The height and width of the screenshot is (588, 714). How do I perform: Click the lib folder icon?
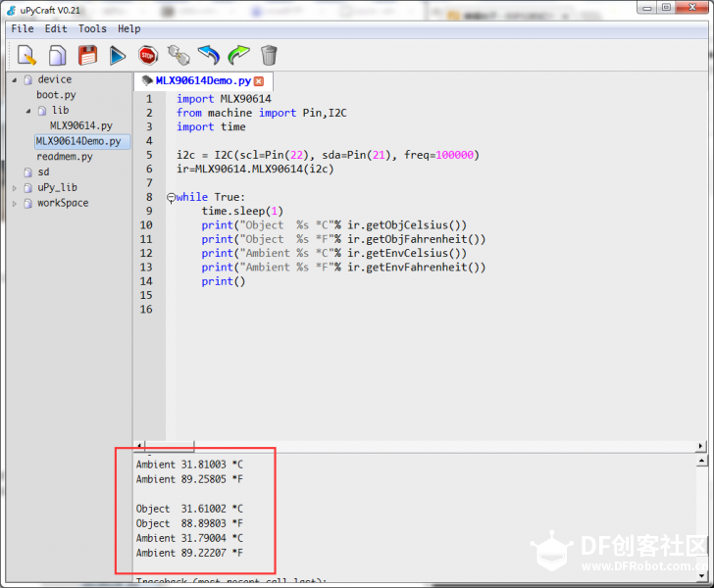[42, 111]
